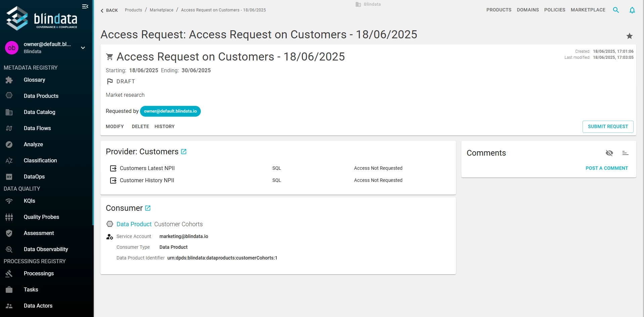Open the notifications bell icon
644x317 pixels.
click(632, 10)
